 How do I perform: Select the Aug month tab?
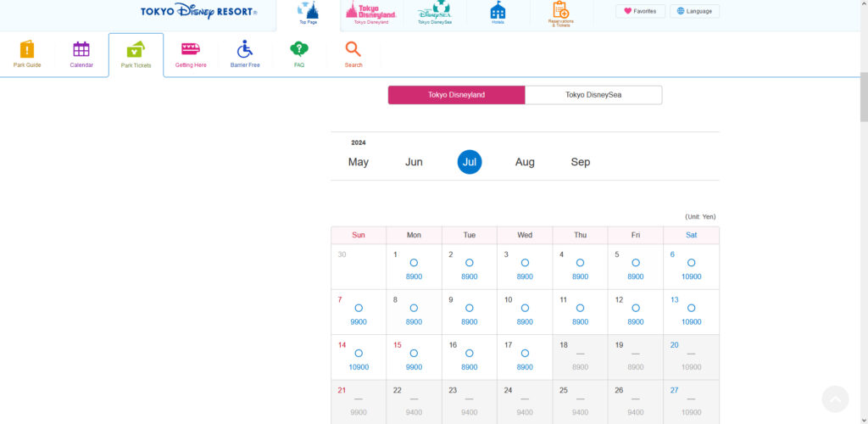525,162
